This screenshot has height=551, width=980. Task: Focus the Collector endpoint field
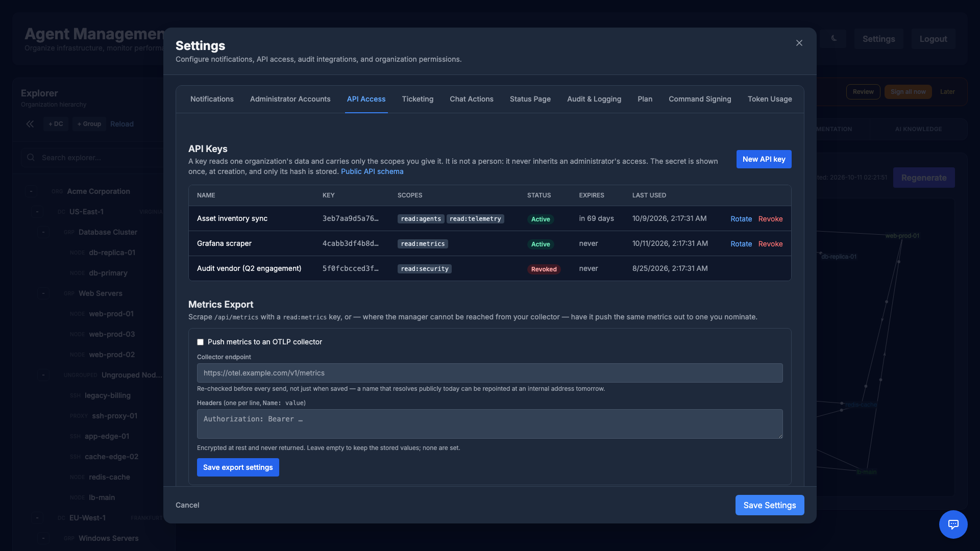pyautogui.click(x=489, y=373)
